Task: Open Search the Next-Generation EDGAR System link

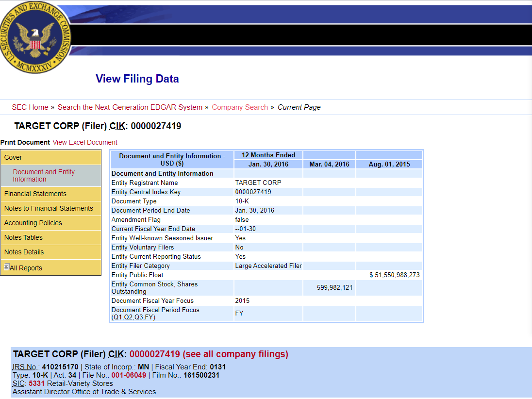Action: pyautogui.click(x=130, y=107)
